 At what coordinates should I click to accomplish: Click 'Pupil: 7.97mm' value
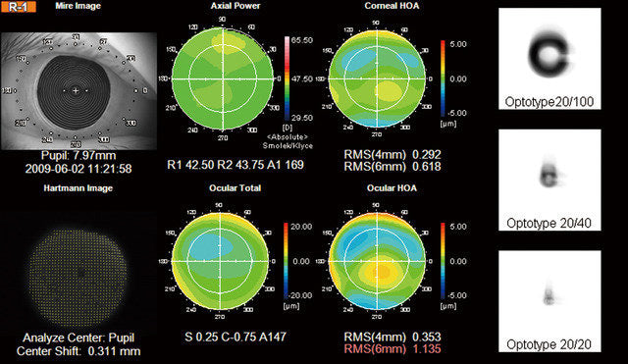(x=78, y=155)
